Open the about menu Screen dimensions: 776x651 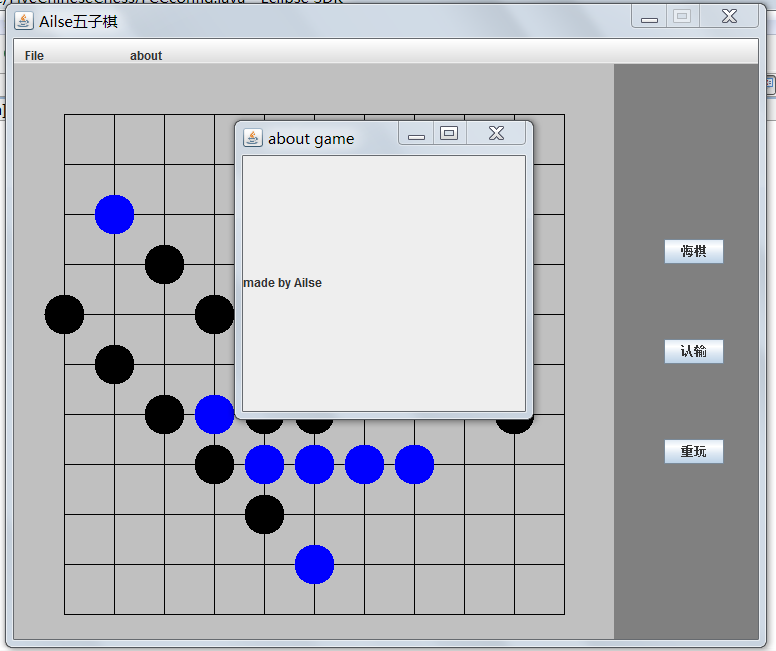coord(146,55)
